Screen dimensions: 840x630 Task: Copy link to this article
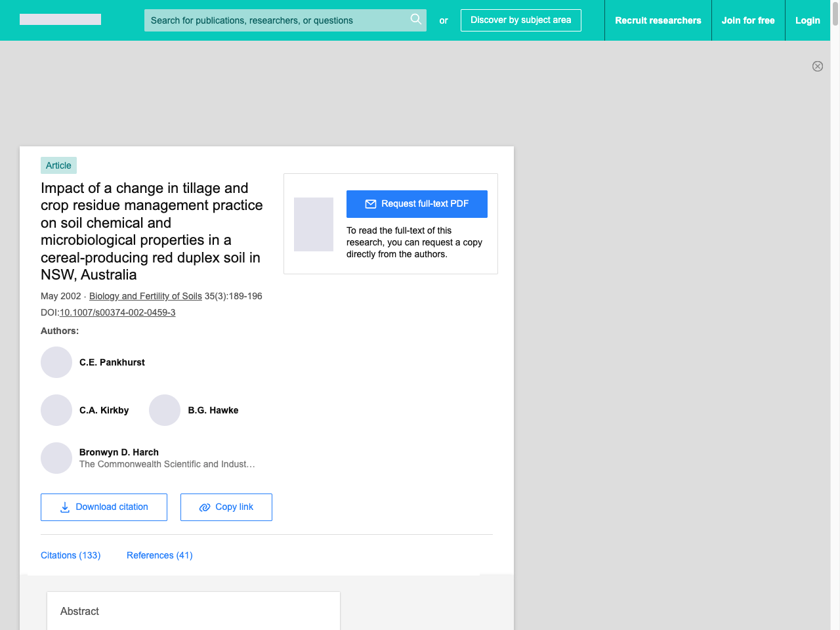(226, 507)
